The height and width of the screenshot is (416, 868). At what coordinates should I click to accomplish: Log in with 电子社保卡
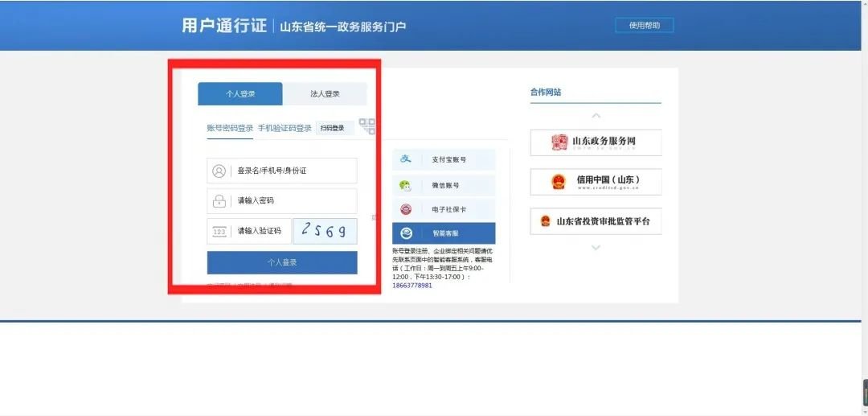(x=444, y=210)
